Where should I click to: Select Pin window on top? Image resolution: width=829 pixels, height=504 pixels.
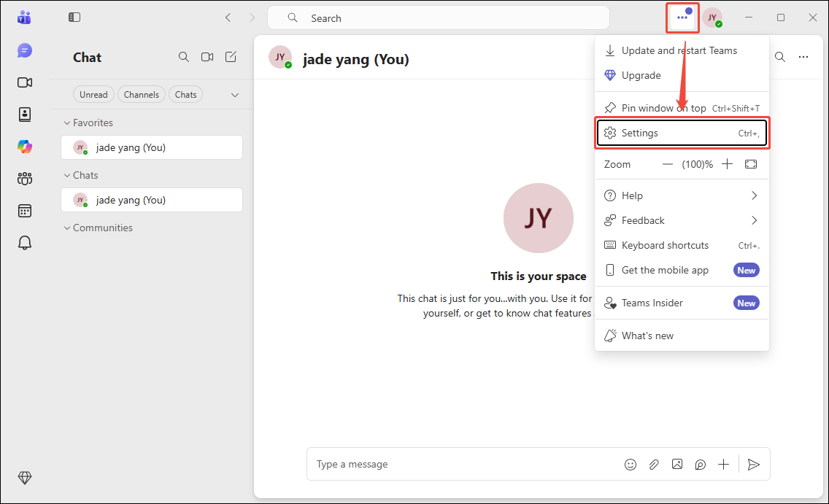pos(682,108)
